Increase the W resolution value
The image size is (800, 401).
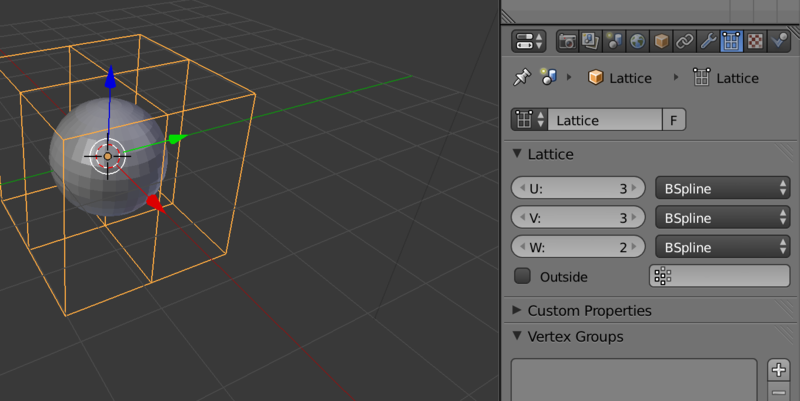point(634,247)
